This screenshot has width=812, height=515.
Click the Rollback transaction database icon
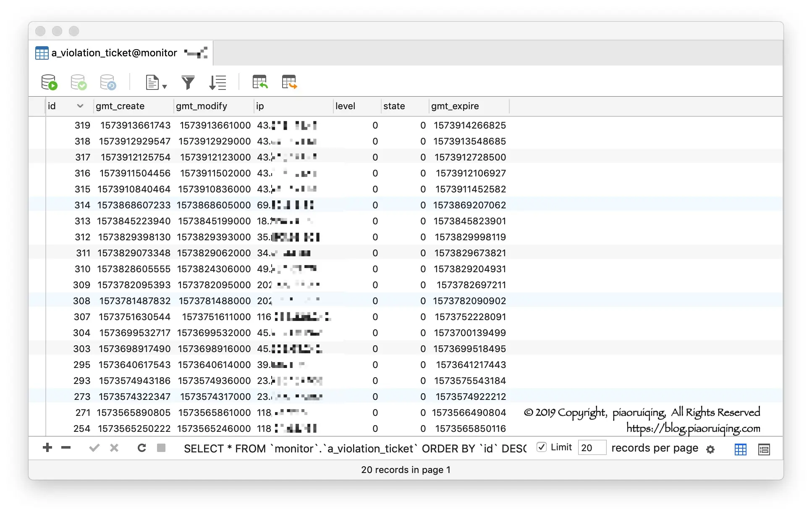[108, 82]
